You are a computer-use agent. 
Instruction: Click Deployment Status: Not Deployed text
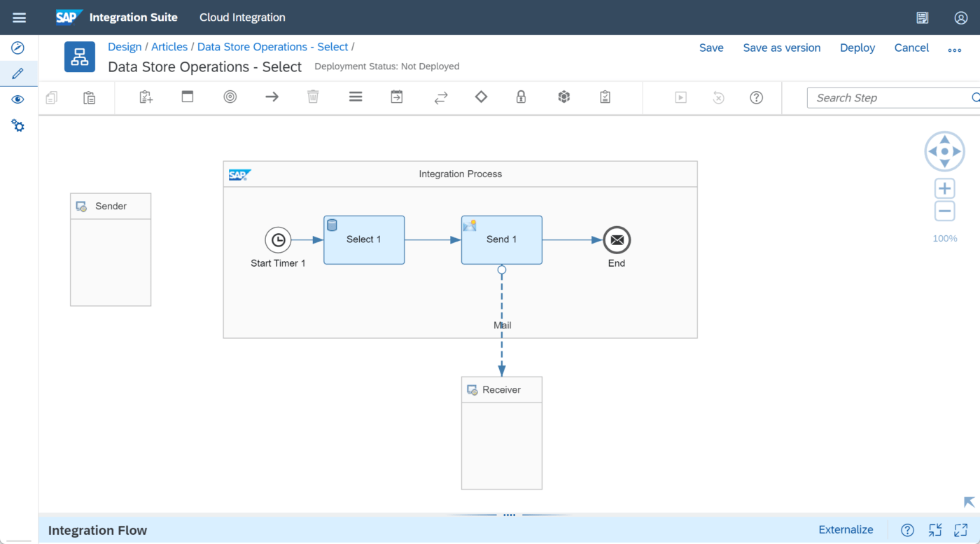(x=387, y=67)
